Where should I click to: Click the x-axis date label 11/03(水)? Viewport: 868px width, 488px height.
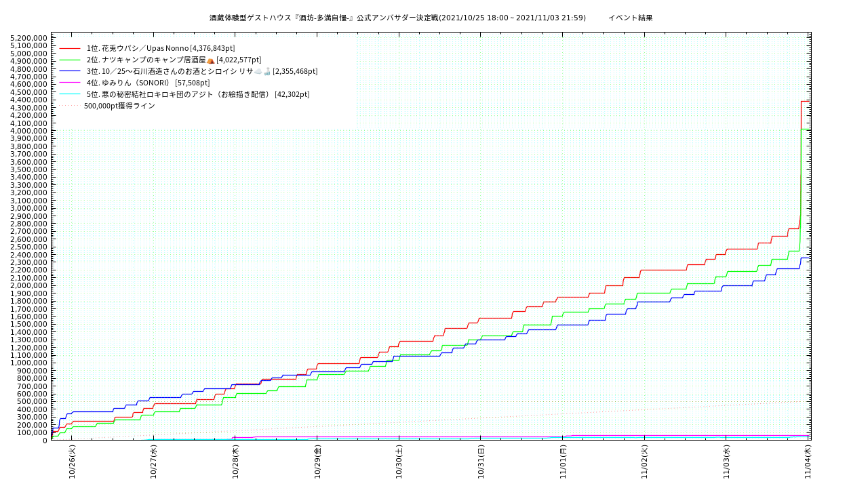726,462
